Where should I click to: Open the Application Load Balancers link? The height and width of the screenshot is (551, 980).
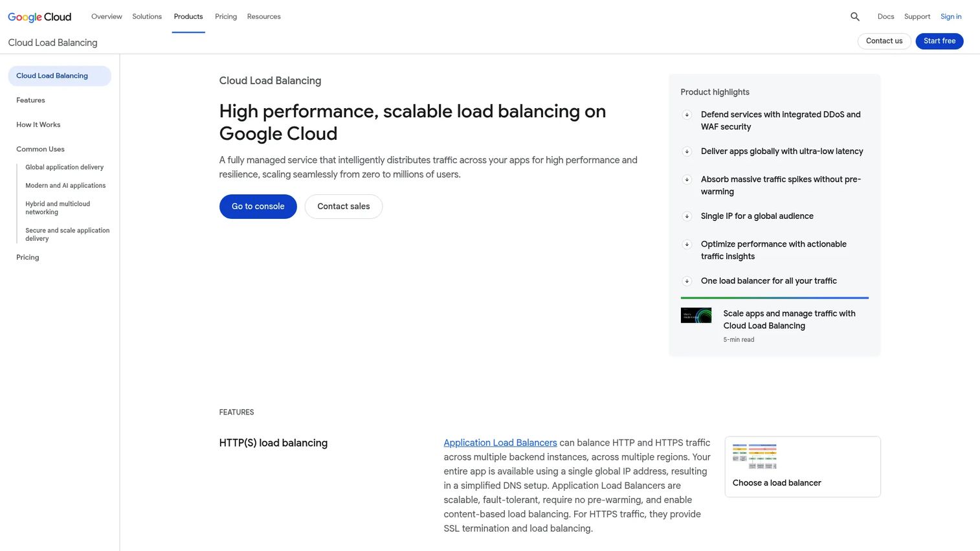coord(500,443)
